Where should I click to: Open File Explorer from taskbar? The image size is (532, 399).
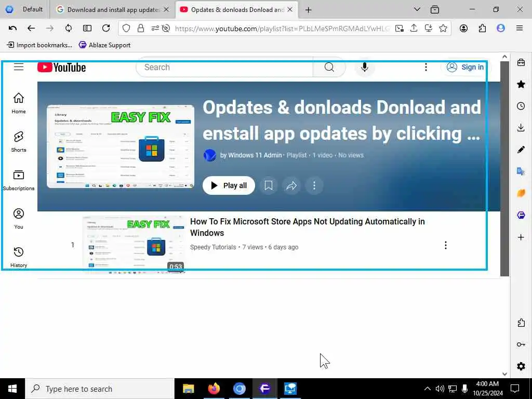pyautogui.click(x=188, y=389)
